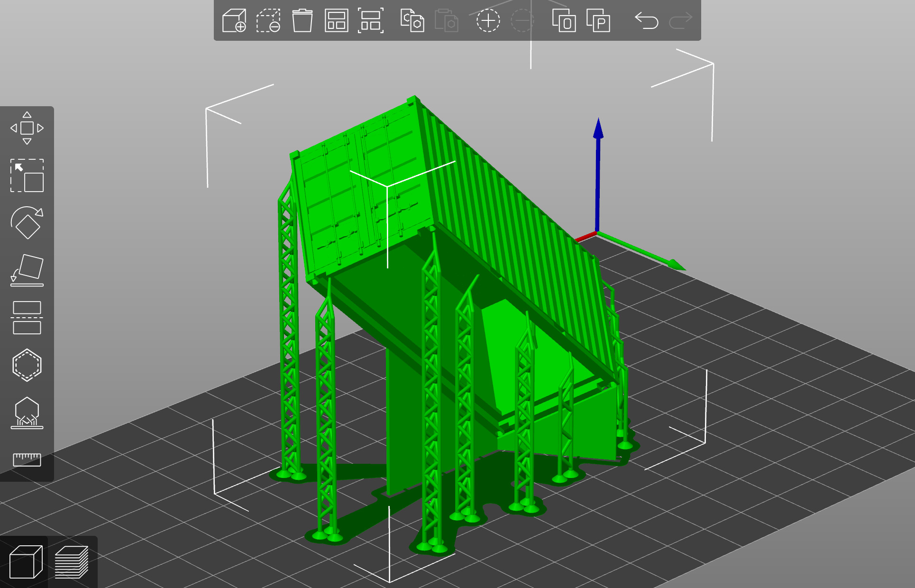Click the Redo arrow
This screenshot has height=588, width=915.
[681, 21]
